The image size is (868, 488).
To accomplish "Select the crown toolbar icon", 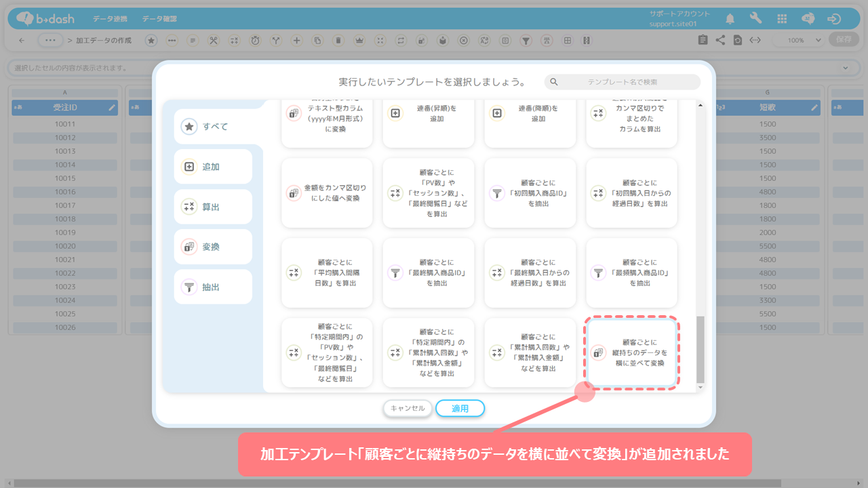I will click(x=359, y=41).
